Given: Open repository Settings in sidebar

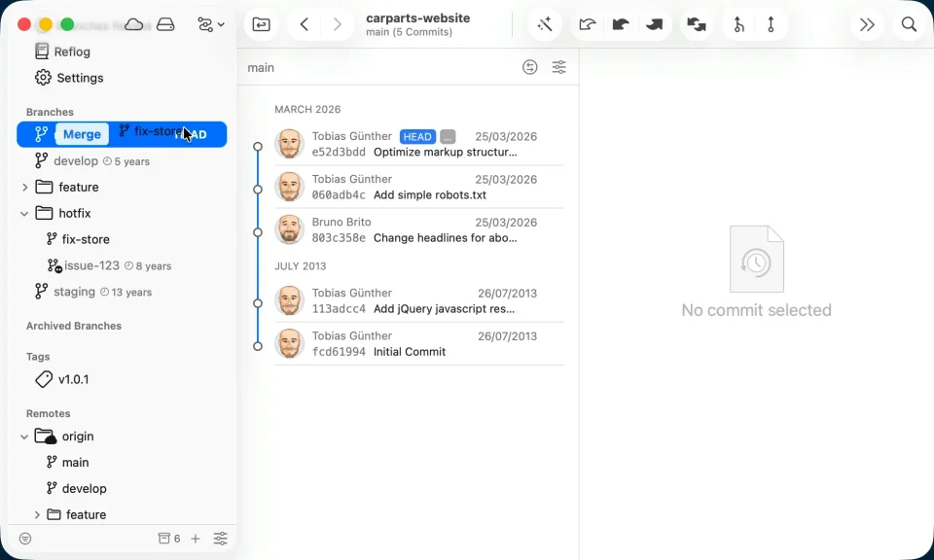Looking at the screenshot, I should (x=68, y=78).
